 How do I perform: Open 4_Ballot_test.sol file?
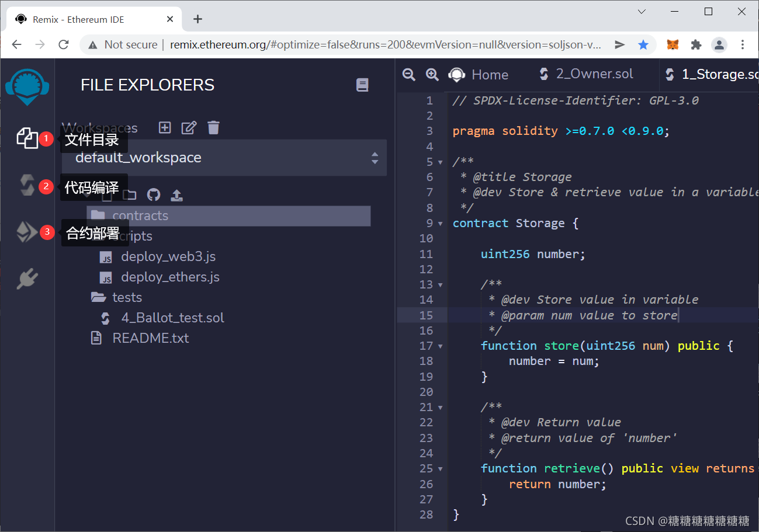172,318
